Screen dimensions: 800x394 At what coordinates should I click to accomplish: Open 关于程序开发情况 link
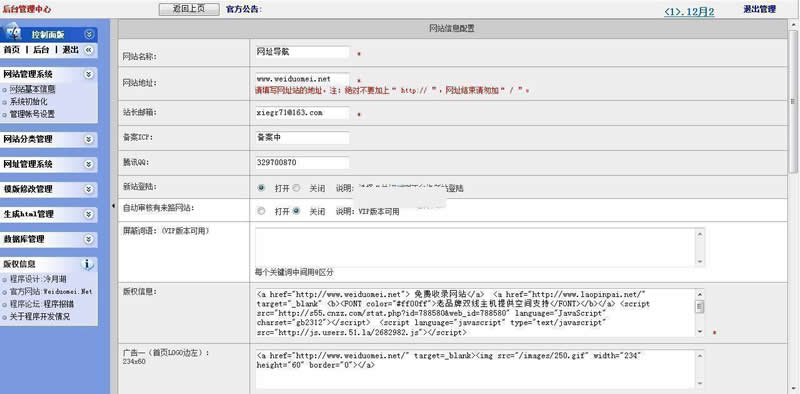click(40, 316)
